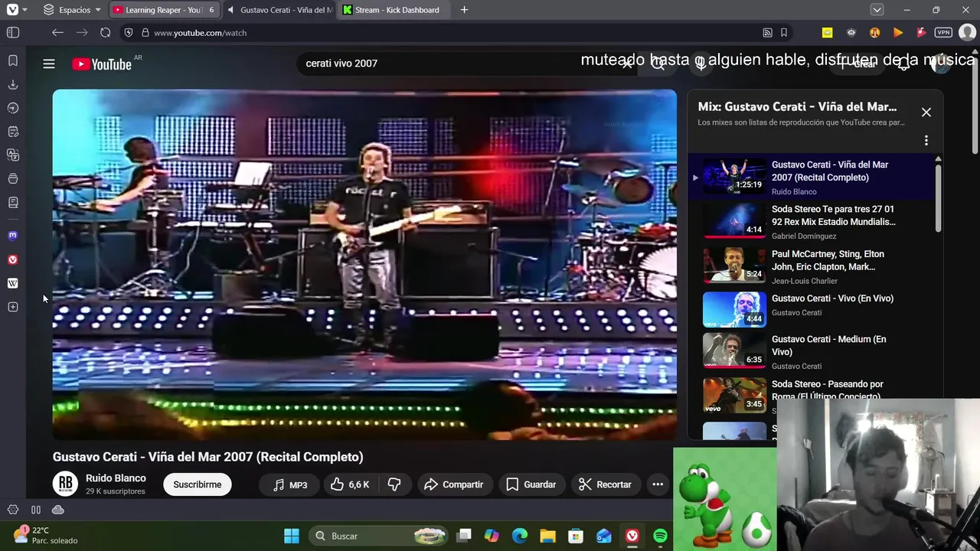Open YouTube guide hamburger menu
Screen dimensions: 980x551
tap(49, 64)
